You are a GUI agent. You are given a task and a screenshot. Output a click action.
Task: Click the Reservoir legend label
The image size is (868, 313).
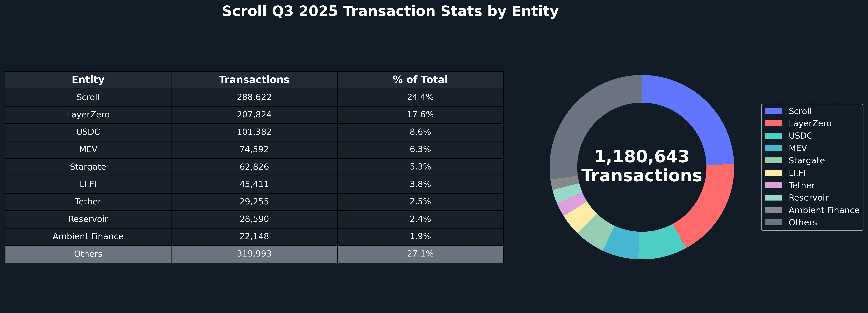coord(808,198)
